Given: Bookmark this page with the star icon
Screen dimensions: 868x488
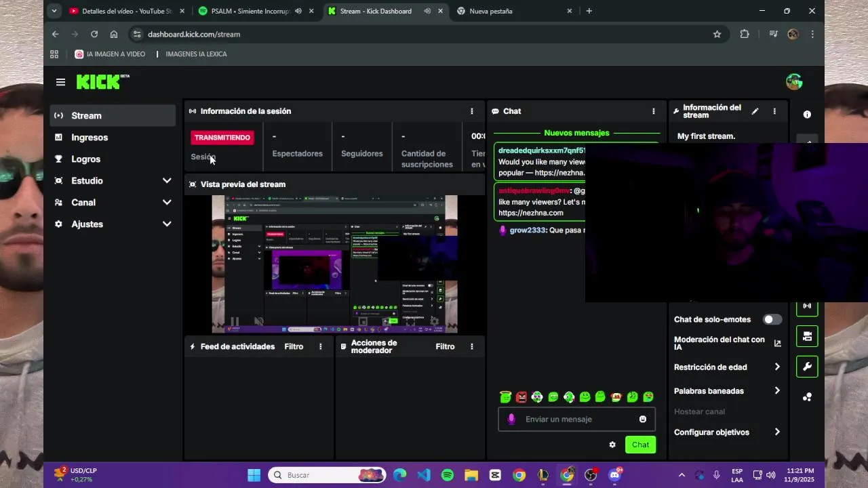Looking at the screenshot, I should pyautogui.click(x=717, y=34).
